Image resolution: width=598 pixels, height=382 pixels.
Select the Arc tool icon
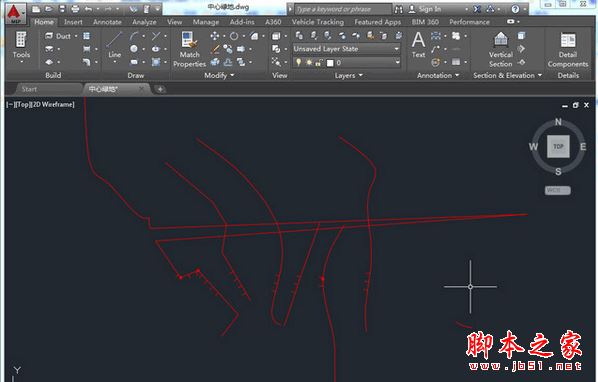pyautogui.click(x=134, y=36)
